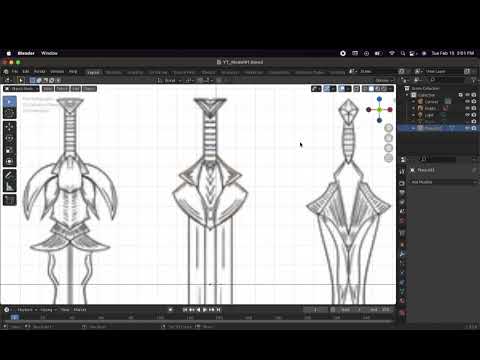The image size is (480, 360).
Task: Open viewport Object menu
Action: point(89,89)
